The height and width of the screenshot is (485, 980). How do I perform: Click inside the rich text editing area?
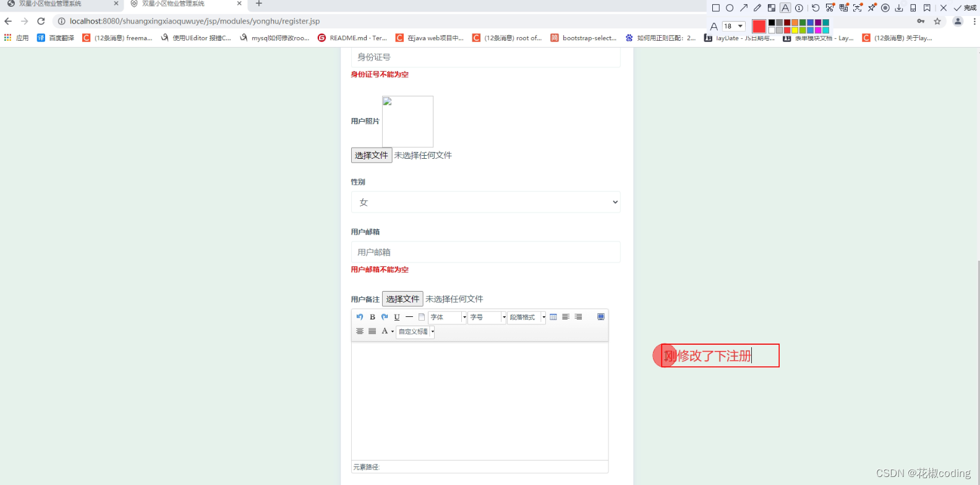[x=480, y=402]
